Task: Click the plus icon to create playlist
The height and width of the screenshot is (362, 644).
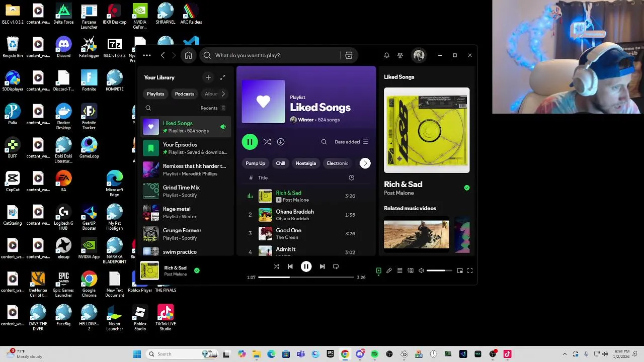Action: click(x=208, y=77)
